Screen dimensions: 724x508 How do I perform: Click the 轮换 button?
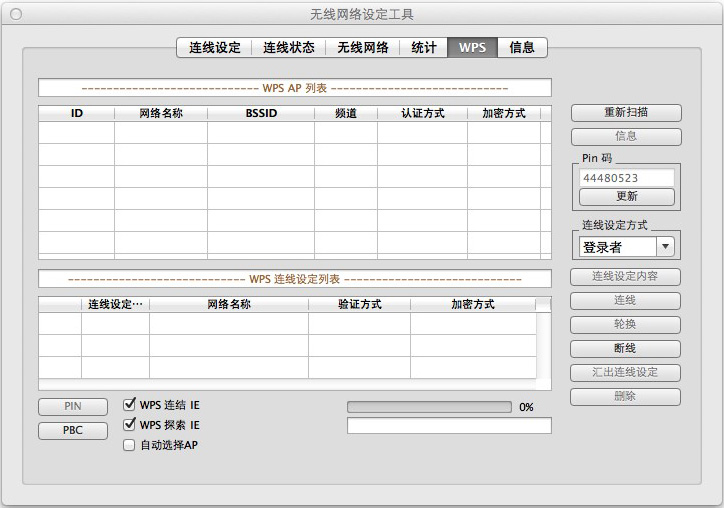click(625, 325)
